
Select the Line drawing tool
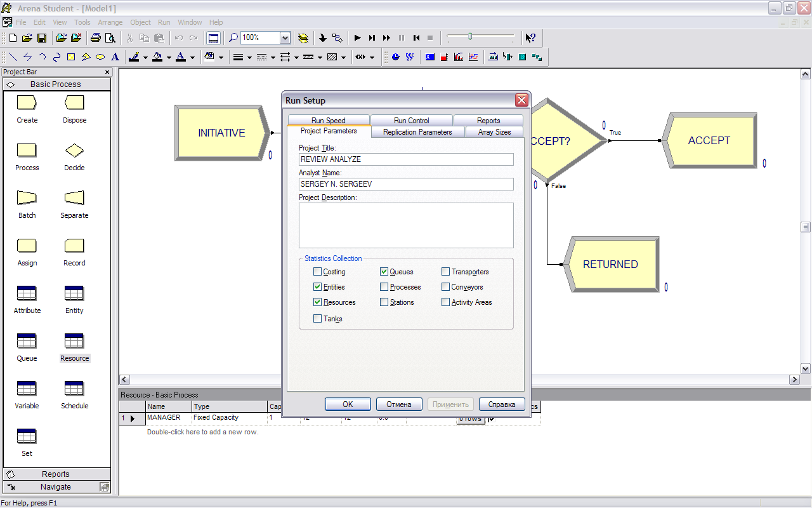click(x=13, y=57)
